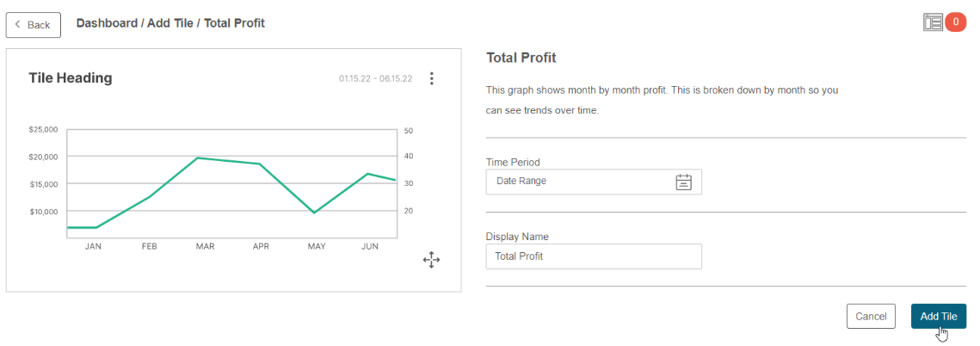
Task: Open the calendar icon in Time Period
Action: point(684,182)
